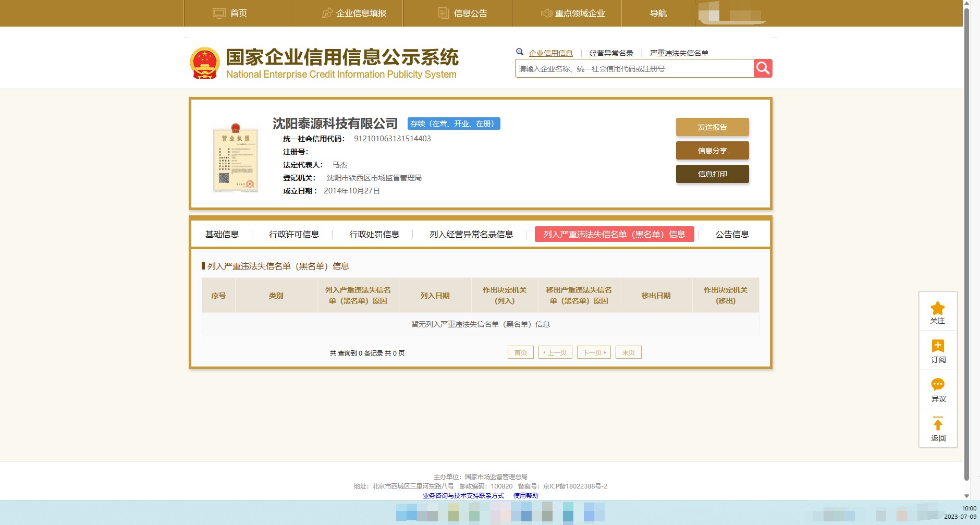Switch to the 基础信息 tab
Screen dimensions: 980x525
(x=222, y=234)
